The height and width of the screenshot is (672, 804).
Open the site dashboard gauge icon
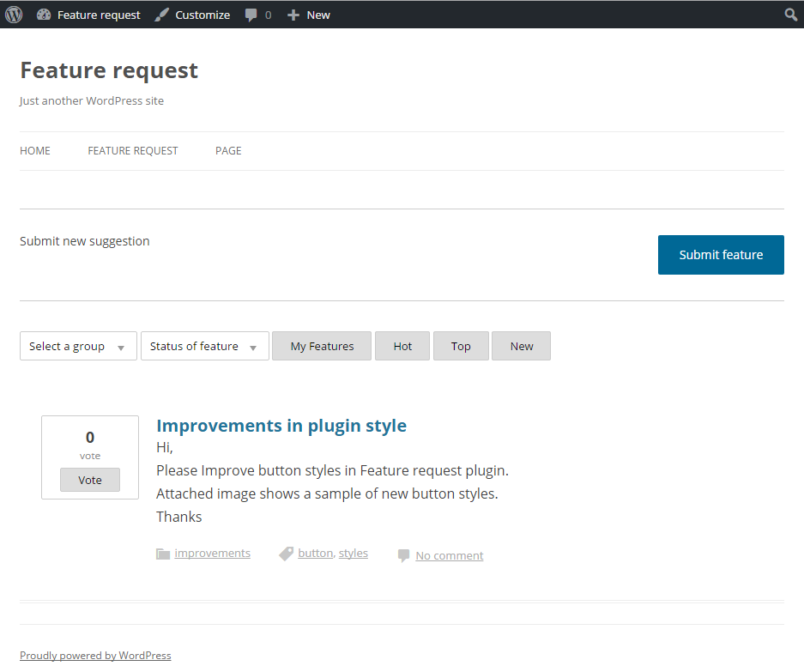coord(44,15)
